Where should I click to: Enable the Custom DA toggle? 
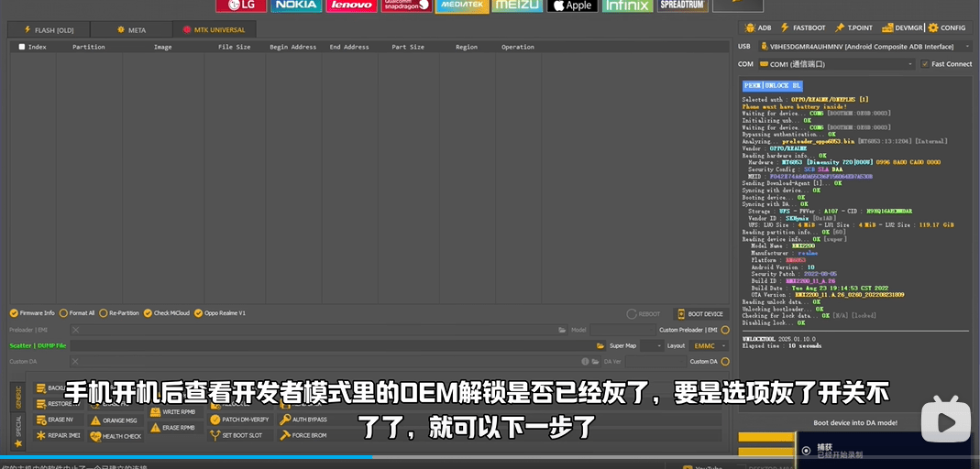pyautogui.click(x=725, y=361)
